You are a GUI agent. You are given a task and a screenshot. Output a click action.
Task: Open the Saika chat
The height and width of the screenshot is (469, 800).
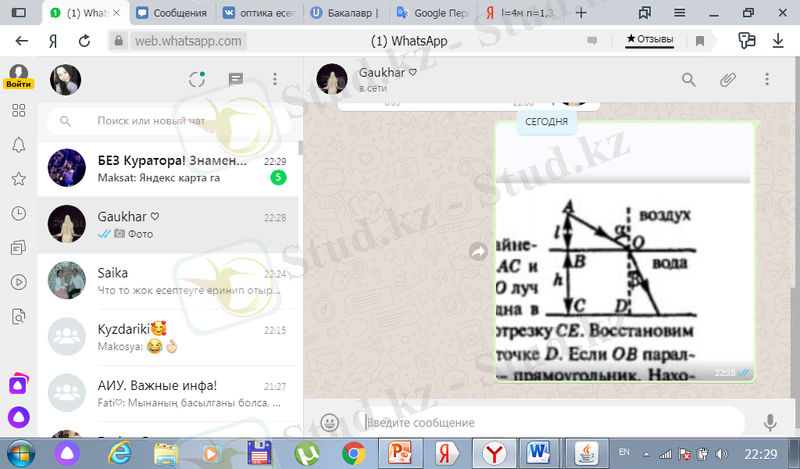(168, 281)
